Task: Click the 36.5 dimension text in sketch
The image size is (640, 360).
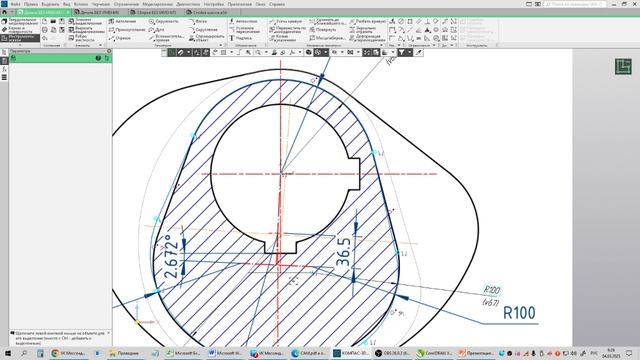Action: coord(343,253)
